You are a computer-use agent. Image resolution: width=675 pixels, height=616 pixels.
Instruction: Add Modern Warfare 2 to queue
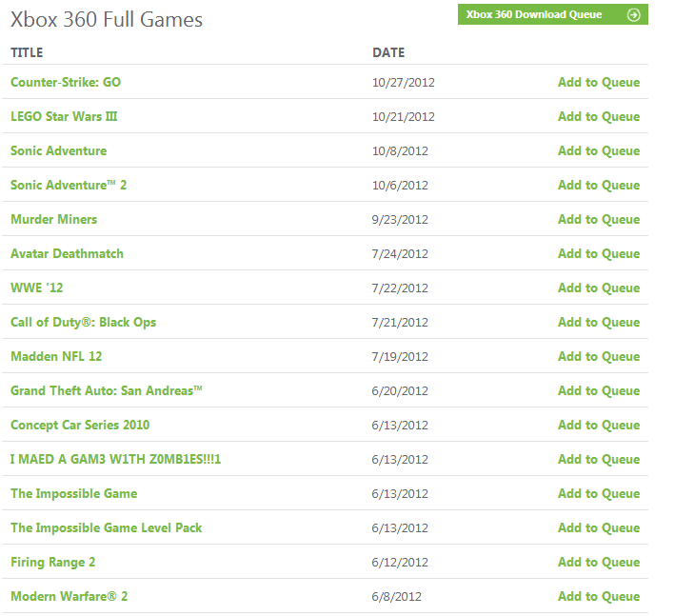(x=599, y=597)
